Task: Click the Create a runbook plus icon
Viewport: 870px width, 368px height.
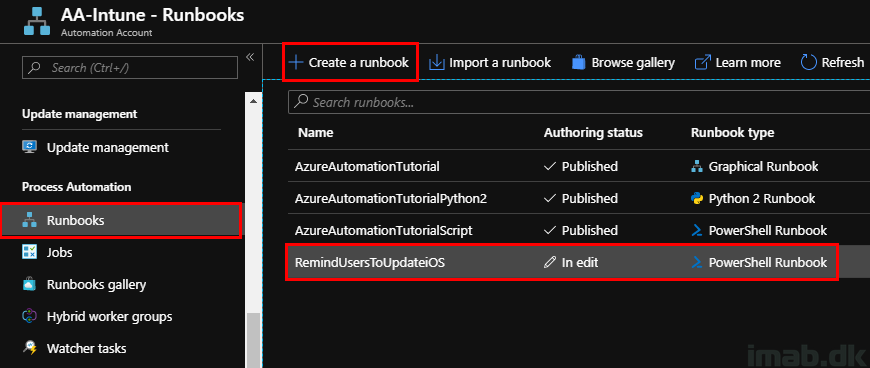Action: pyautogui.click(x=297, y=63)
